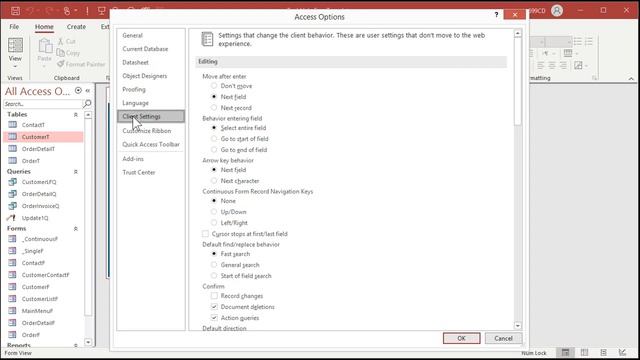Image resolution: width=640 pixels, height=360 pixels.
Task: Select Next character arrow key behavior
Action: [214, 180]
